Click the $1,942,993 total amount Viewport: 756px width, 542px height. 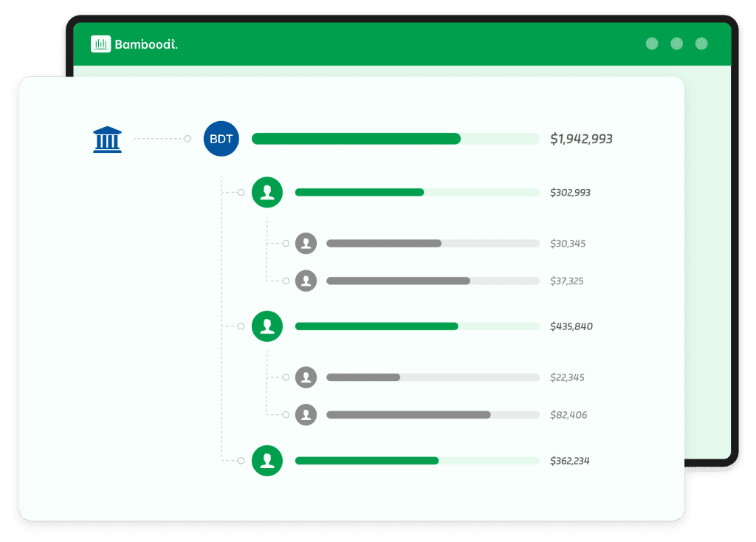tap(581, 139)
